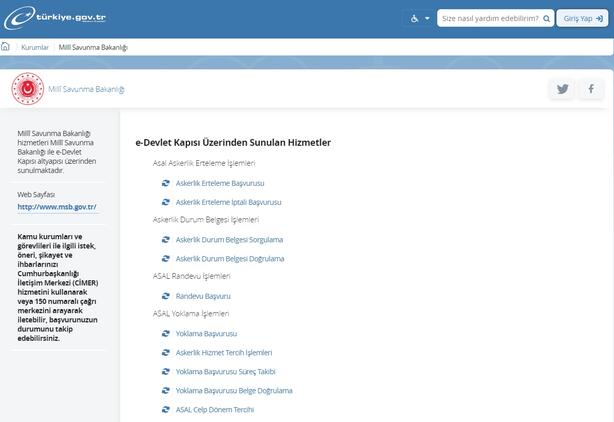Click the icon beside Yoklama Başvurusu

point(166,334)
